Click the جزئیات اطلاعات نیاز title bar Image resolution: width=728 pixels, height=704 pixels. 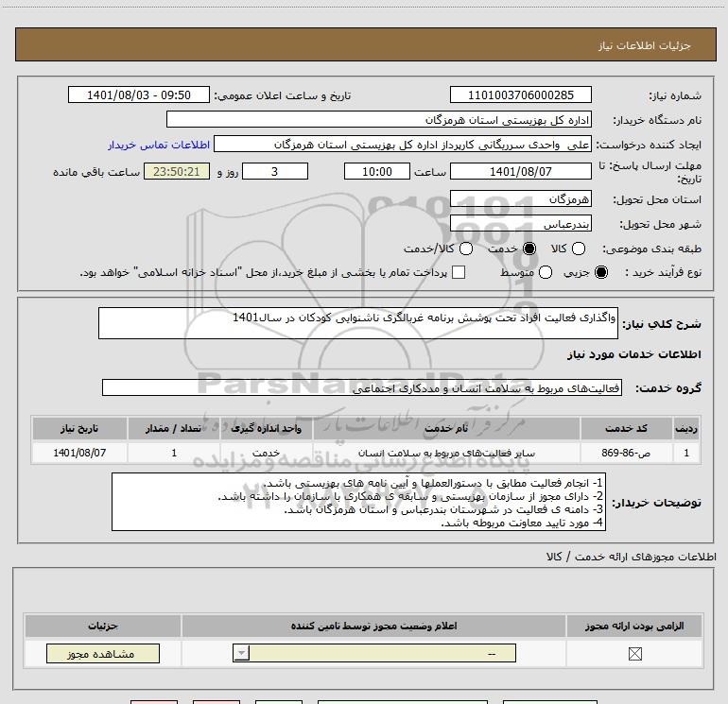click(366, 44)
